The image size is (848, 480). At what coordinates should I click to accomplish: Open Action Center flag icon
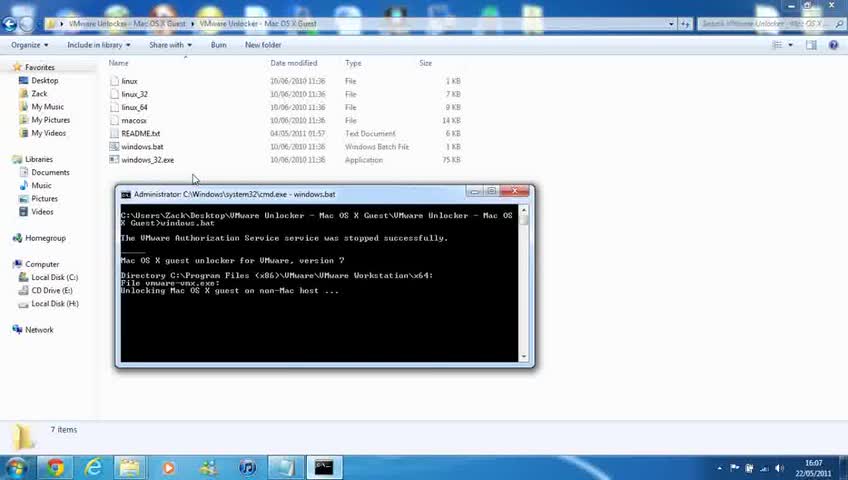pyautogui.click(x=734, y=468)
